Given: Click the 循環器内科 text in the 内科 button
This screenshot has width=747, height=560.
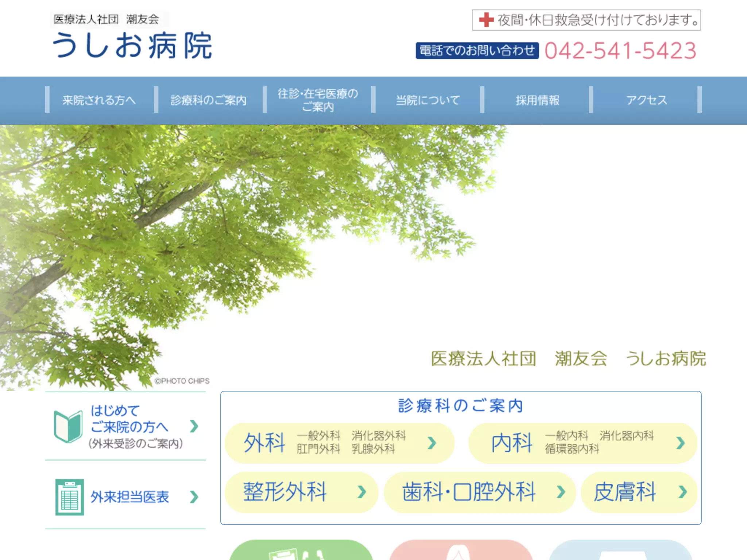Looking at the screenshot, I should [x=572, y=449].
